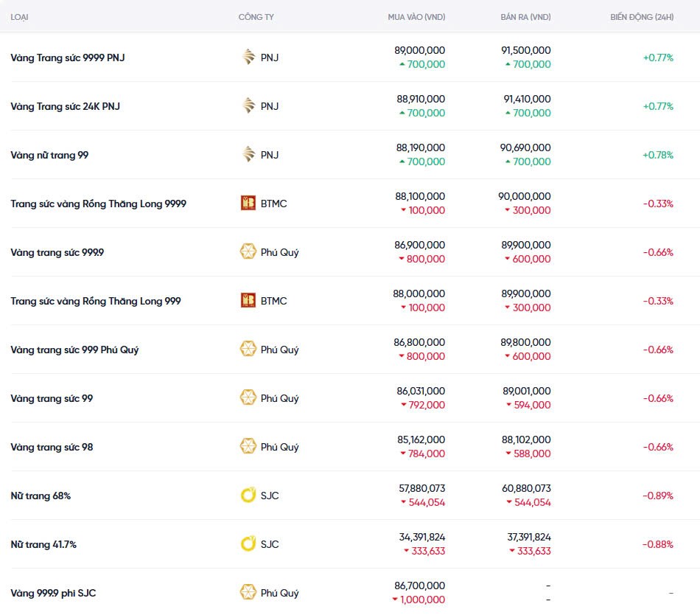700x615 pixels.
Task: Click the LOẠI column header
Action: [20, 17]
